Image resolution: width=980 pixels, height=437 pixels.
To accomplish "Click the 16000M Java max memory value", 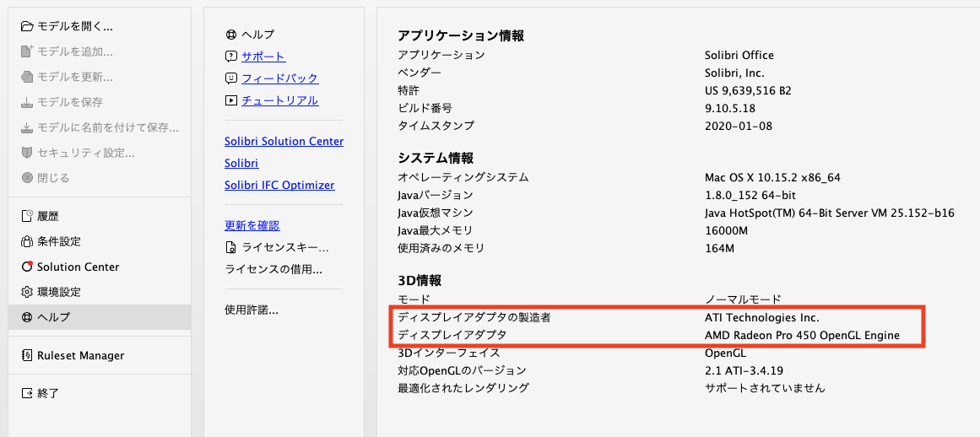I will [x=726, y=230].
